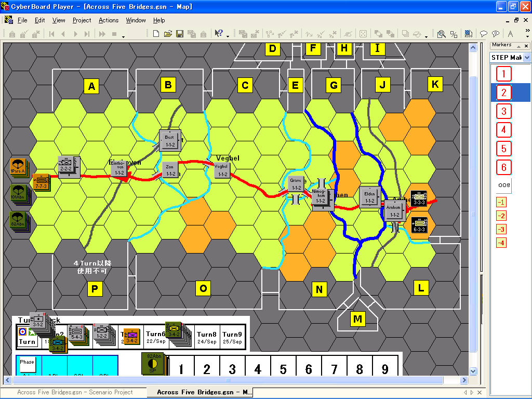Click the Save floppy disk icon
Screen dimensions: 532x399
(180, 34)
